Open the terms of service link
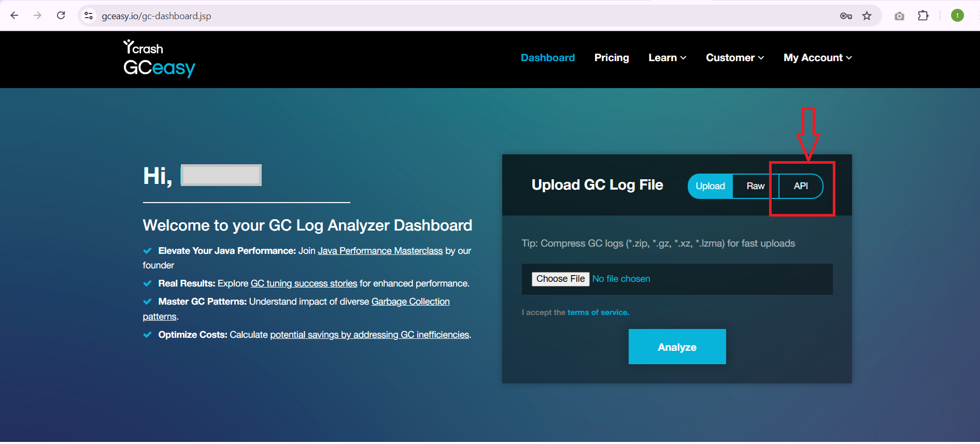Viewport: 980px width, 444px height. 598,312
